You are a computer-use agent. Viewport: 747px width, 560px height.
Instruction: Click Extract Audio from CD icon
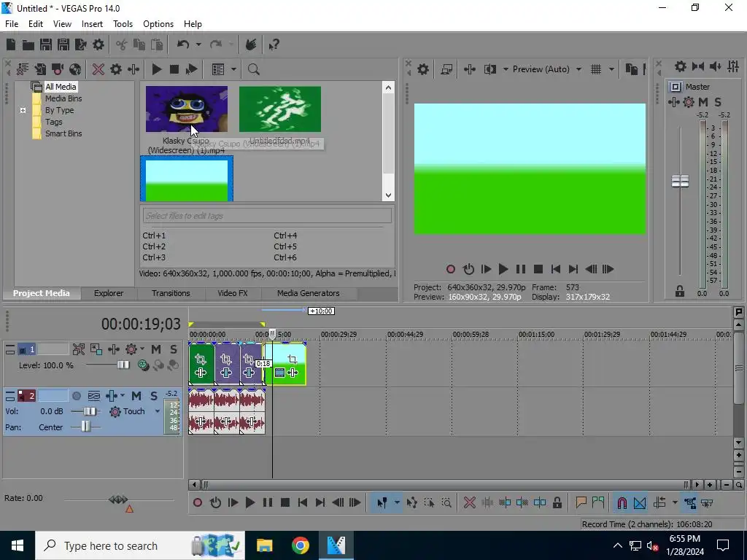tap(75, 69)
